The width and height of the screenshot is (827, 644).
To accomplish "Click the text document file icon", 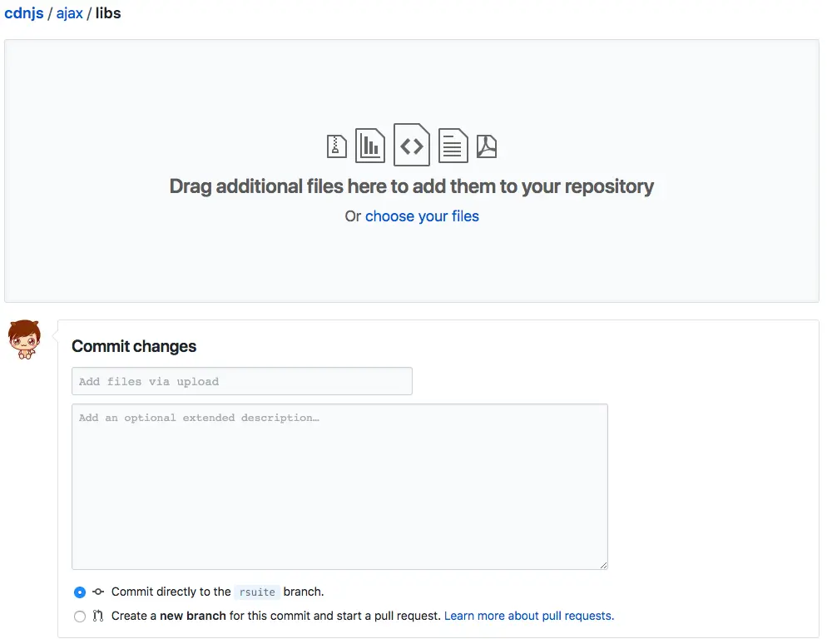I will click(453, 146).
